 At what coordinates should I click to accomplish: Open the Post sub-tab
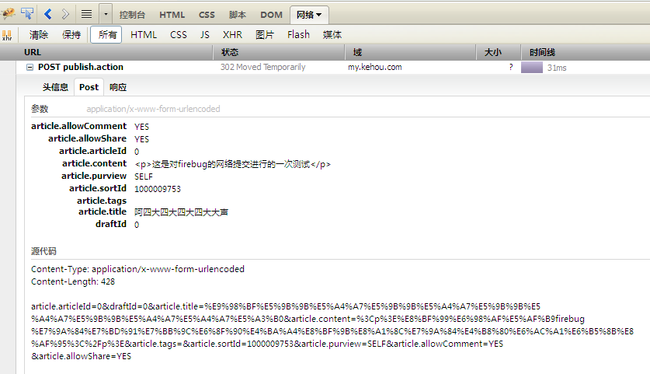click(x=89, y=87)
